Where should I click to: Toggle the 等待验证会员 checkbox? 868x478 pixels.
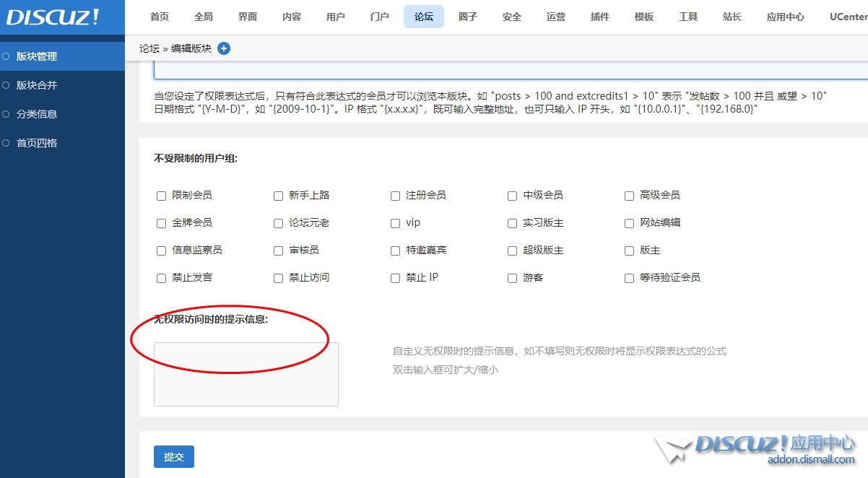[629, 277]
